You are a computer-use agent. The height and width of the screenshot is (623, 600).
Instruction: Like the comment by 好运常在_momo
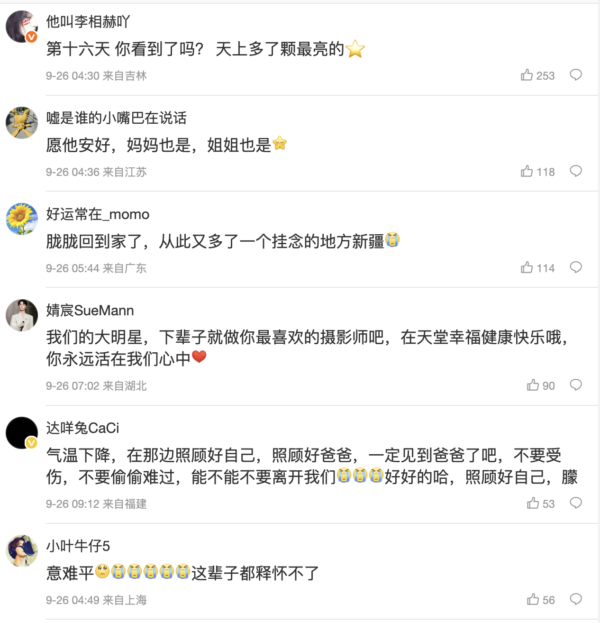point(527,267)
